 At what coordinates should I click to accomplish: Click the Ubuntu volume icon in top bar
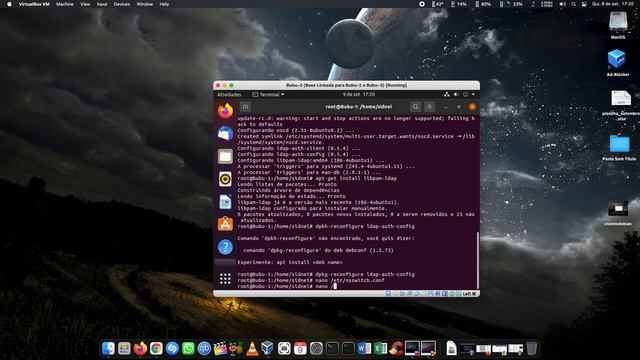(456, 94)
